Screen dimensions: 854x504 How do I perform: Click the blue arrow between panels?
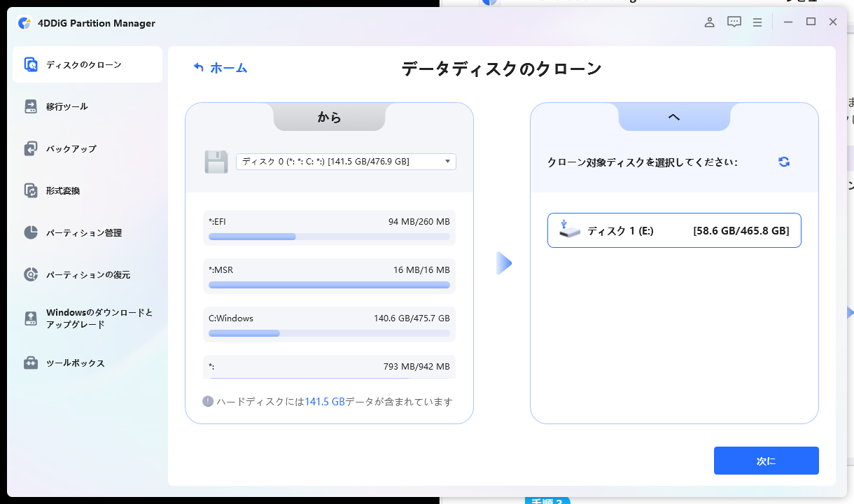click(x=504, y=263)
